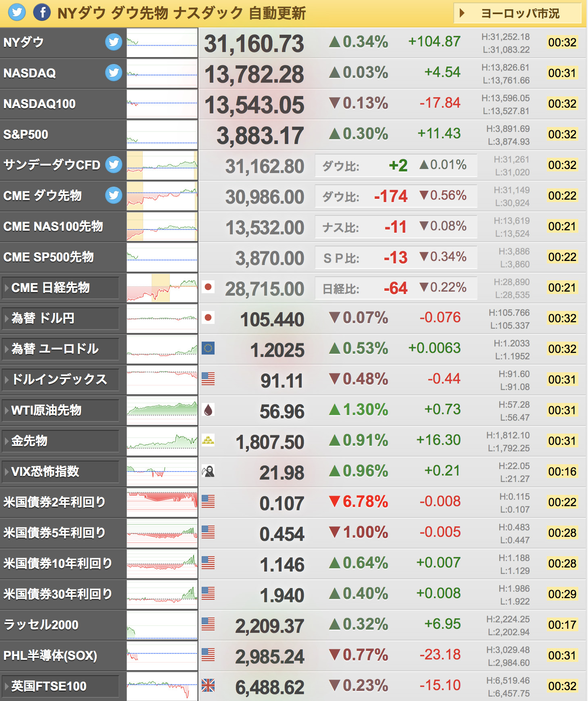
Task: Click the ラッセル2000 row label
Action: click(41, 625)
